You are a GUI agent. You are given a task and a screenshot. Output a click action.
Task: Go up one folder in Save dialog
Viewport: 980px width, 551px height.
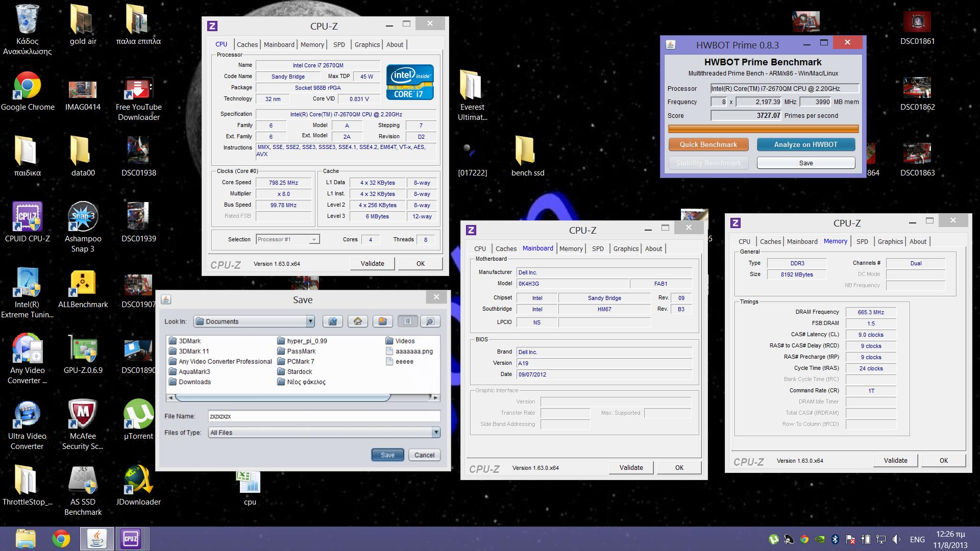333,321
